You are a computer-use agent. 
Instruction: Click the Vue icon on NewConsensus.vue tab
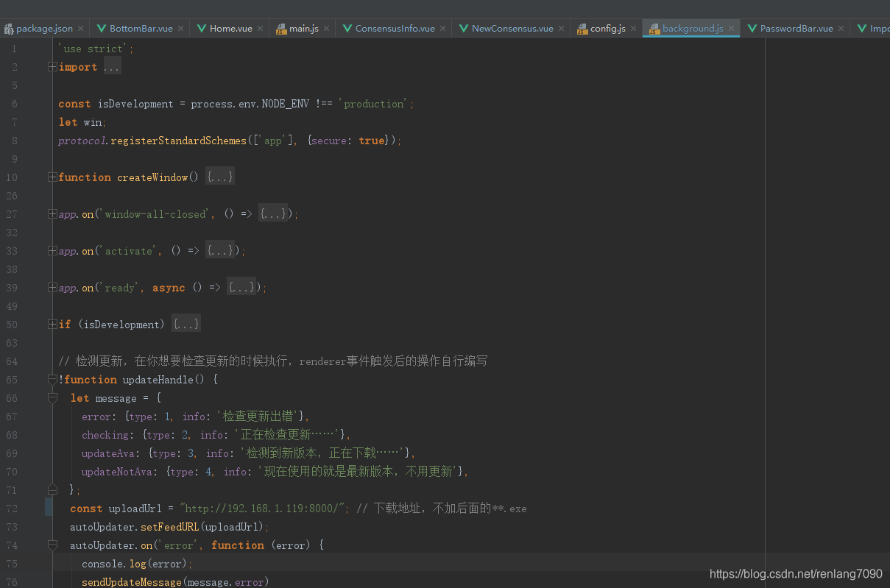(463, 29)
